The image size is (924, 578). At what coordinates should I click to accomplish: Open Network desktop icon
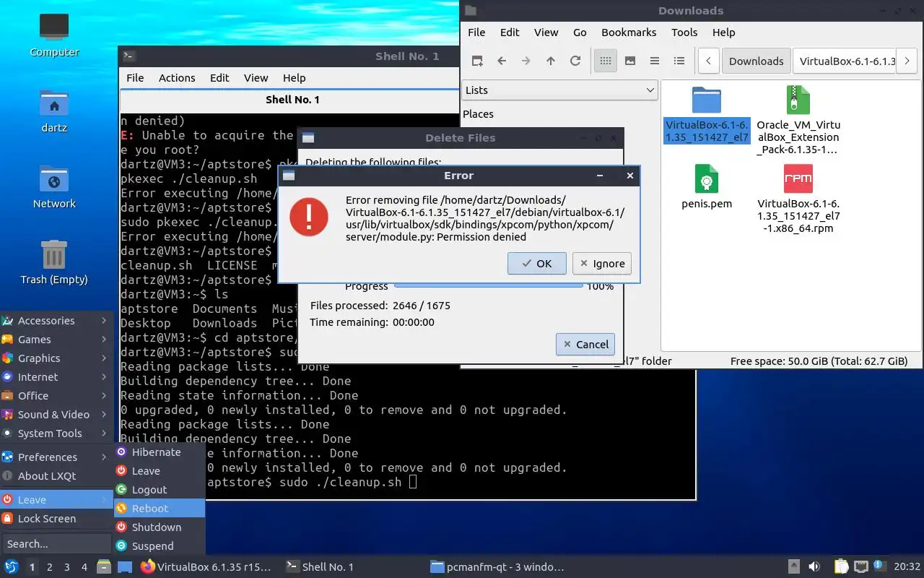click(x=54, y=188)
